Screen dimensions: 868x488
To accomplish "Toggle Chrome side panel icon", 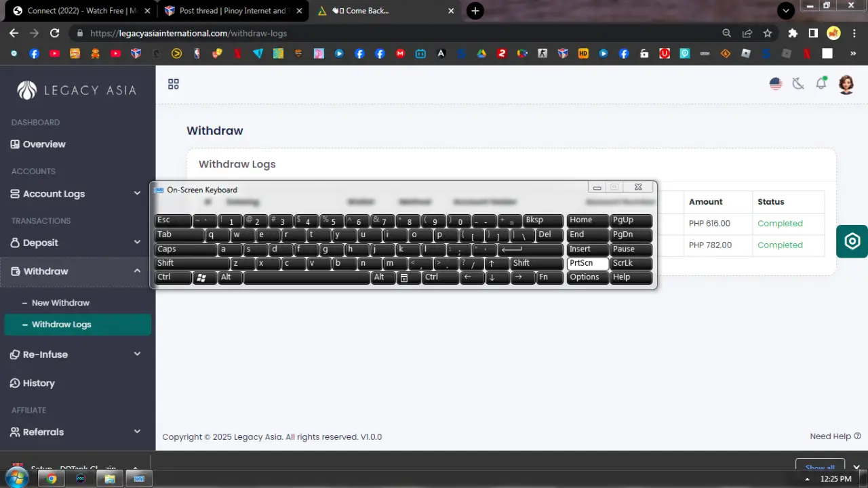I will pyautogui.click(x=813, y=33).
